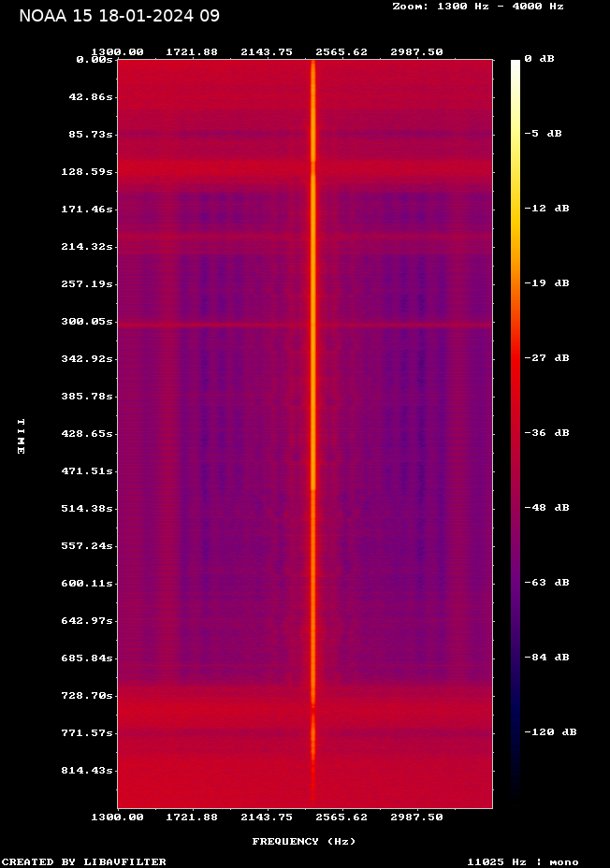Click the -12 dB mark on color bar

(547, 209)
